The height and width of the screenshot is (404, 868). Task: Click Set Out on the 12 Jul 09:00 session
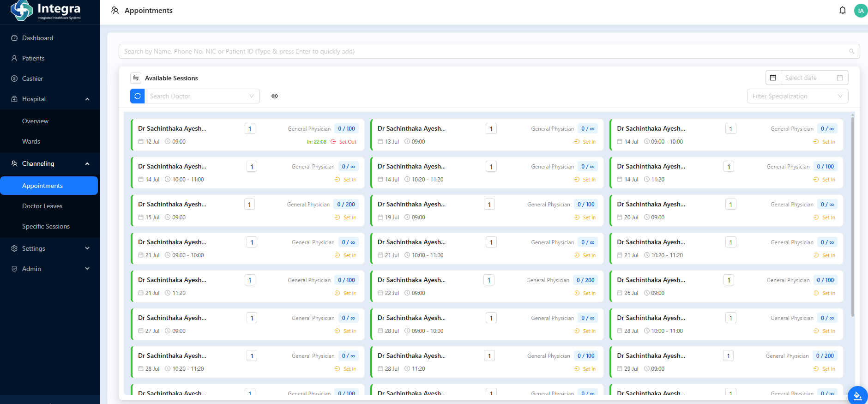coord(344,142)
